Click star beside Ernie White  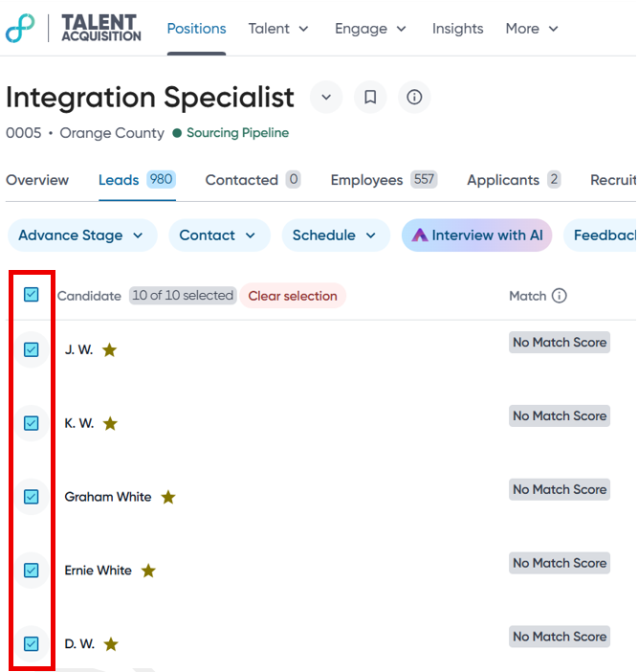(148, 571)
